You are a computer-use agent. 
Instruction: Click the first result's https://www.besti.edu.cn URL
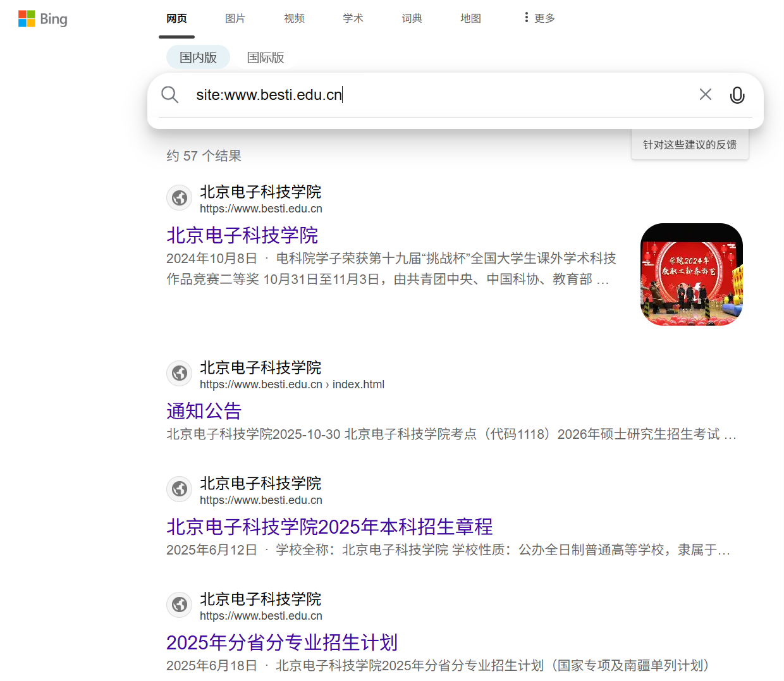(261, 209)
